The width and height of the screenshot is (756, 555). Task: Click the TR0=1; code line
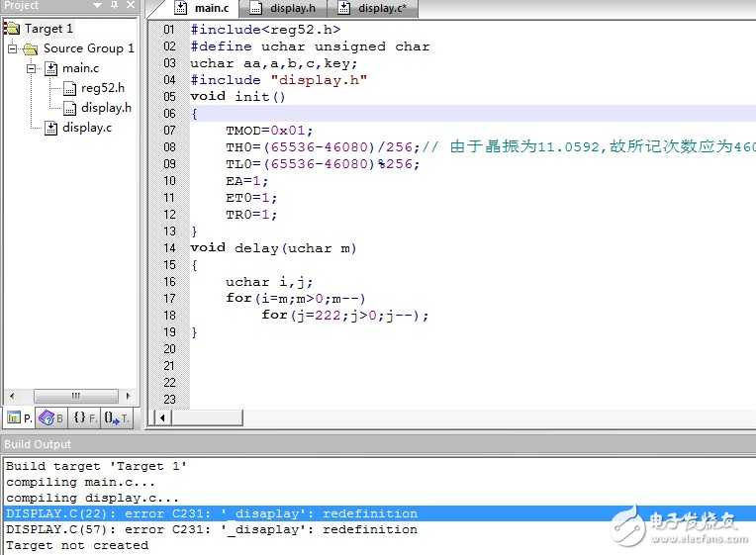point(251,215)
